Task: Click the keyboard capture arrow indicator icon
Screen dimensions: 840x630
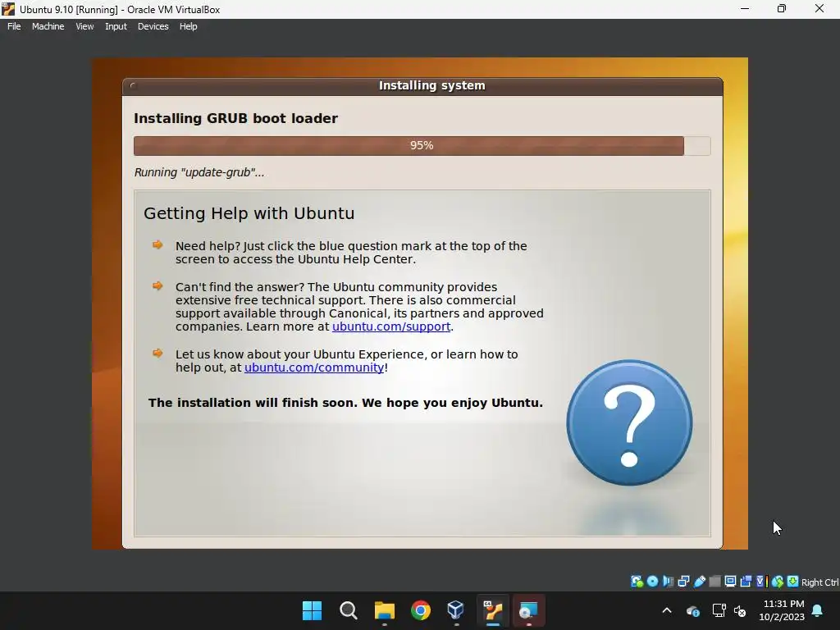Action: tap(793, 582)
